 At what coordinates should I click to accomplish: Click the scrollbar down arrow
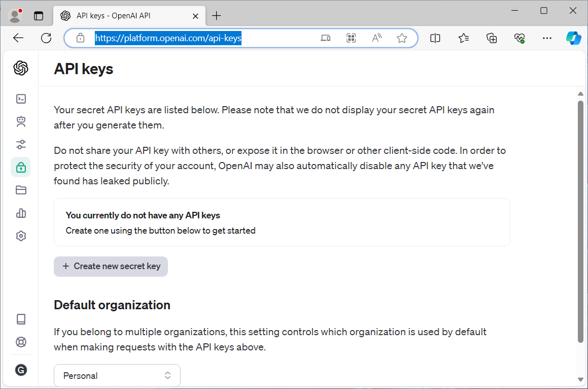pyautogui.click(x=580, y=380)
